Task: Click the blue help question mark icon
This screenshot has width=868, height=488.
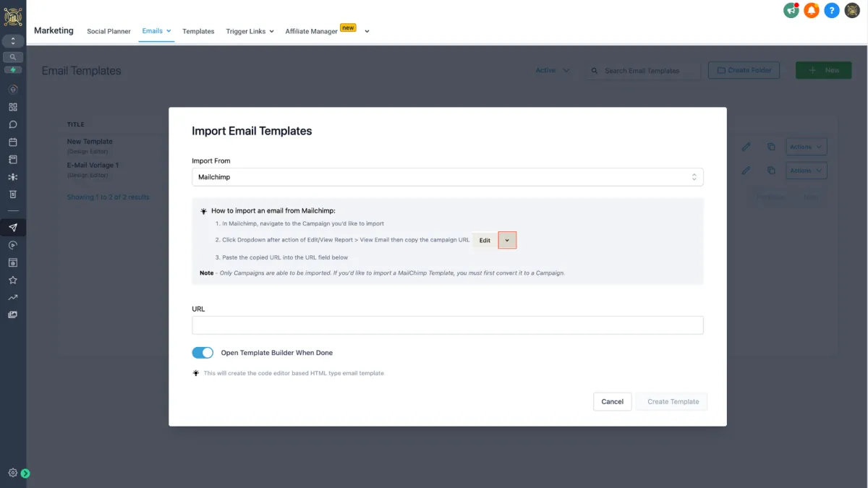Action: (831, 11)
